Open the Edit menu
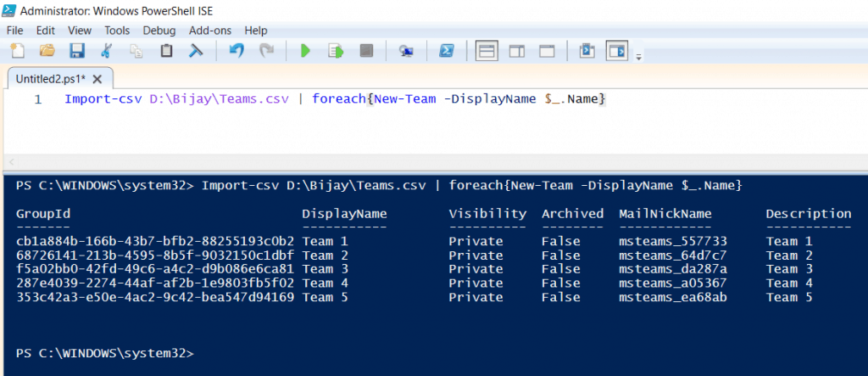 [x=46, y=31]
